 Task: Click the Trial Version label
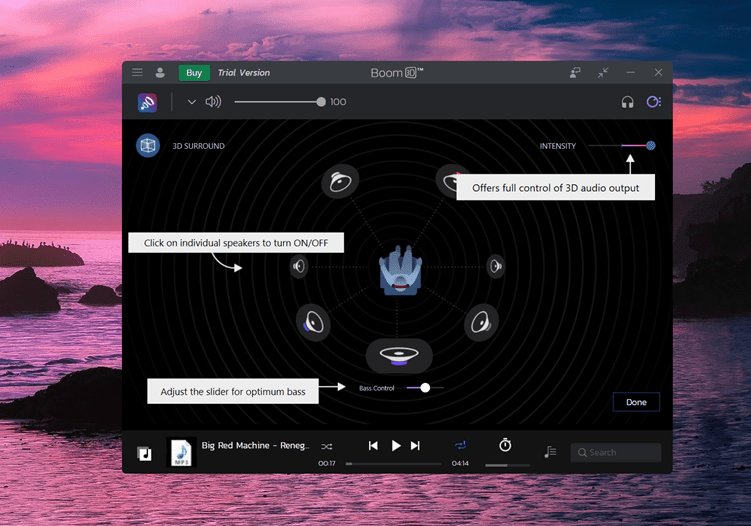244,73
